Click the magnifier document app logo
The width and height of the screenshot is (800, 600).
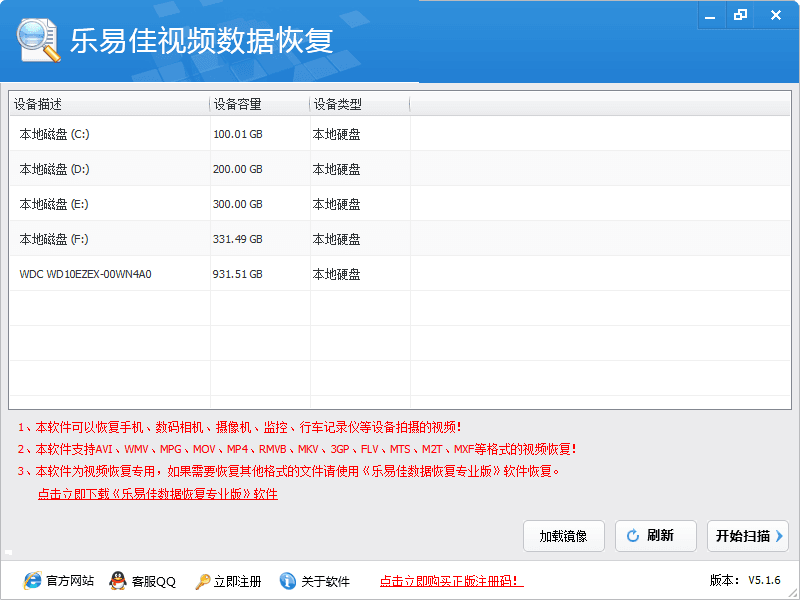tap(38, 40)
